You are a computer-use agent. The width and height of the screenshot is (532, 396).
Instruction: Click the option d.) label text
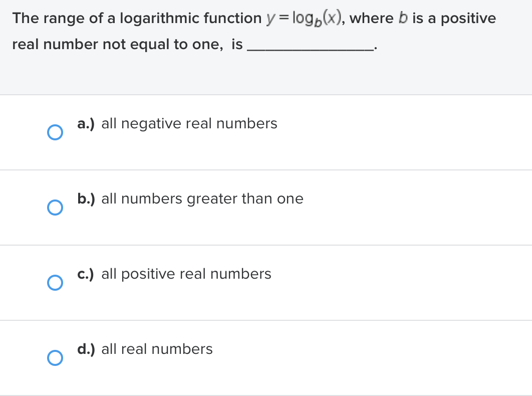pos(86,349)
